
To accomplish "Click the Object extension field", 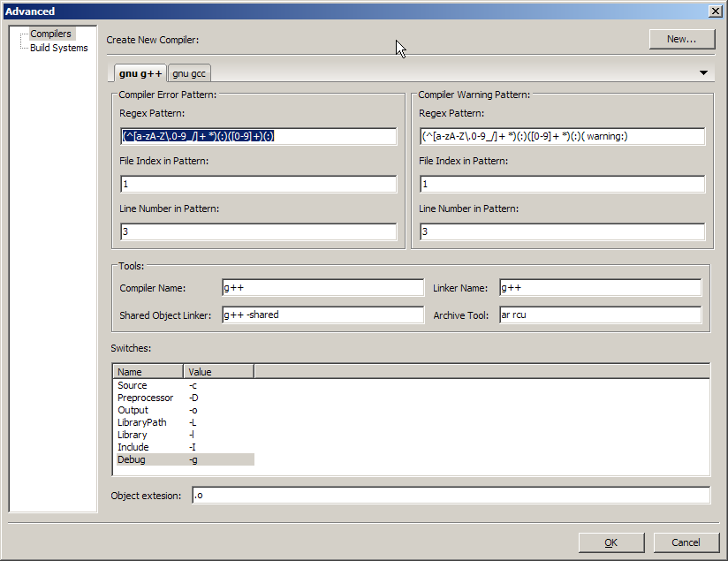I will (451, 496).
